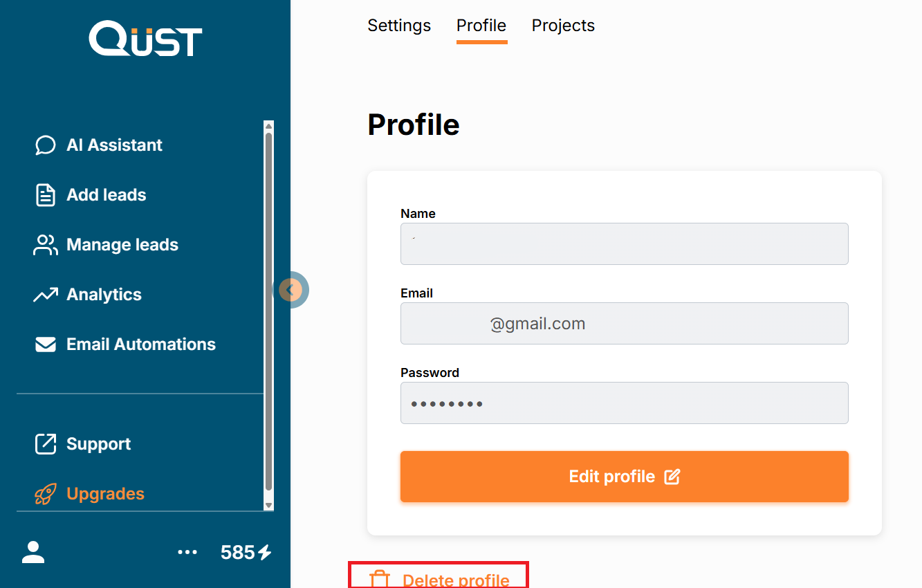The width and height of the screenshot is (922, 588).
Task: Click the Name input field
Action: (x=624, y=244)
